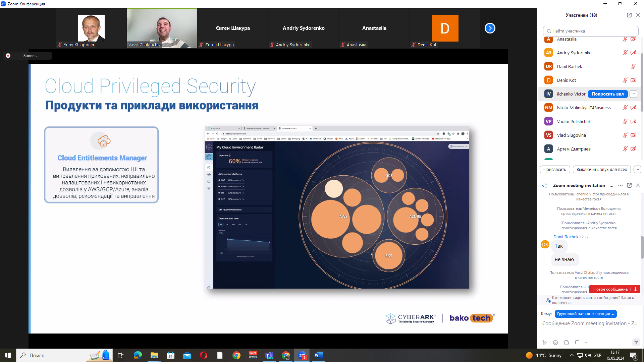This screenshot has width=644, height=362.
Task: Open the 14°C Sunny weather widget
Action: coord(543,355)
